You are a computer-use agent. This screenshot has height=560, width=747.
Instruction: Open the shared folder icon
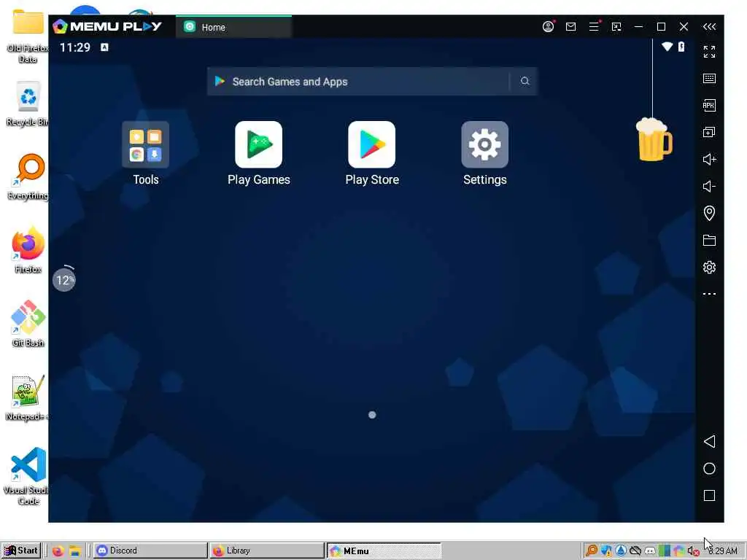[709, 240]
